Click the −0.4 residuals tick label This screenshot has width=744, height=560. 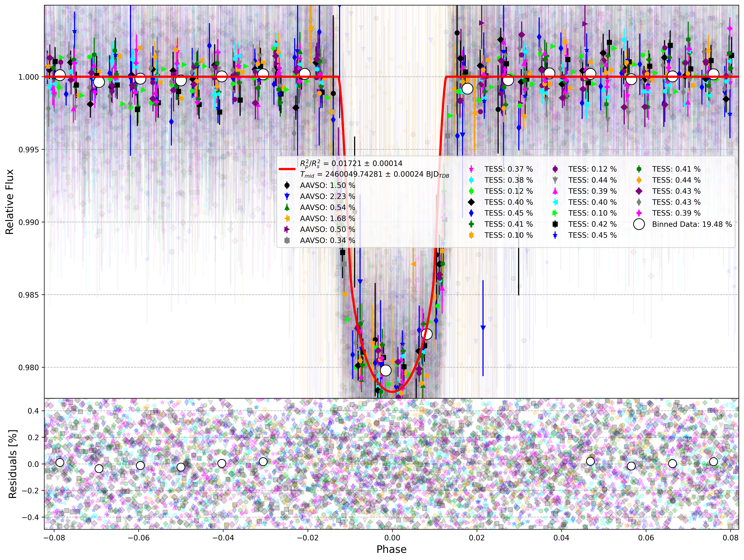click(x=31, y=517)
